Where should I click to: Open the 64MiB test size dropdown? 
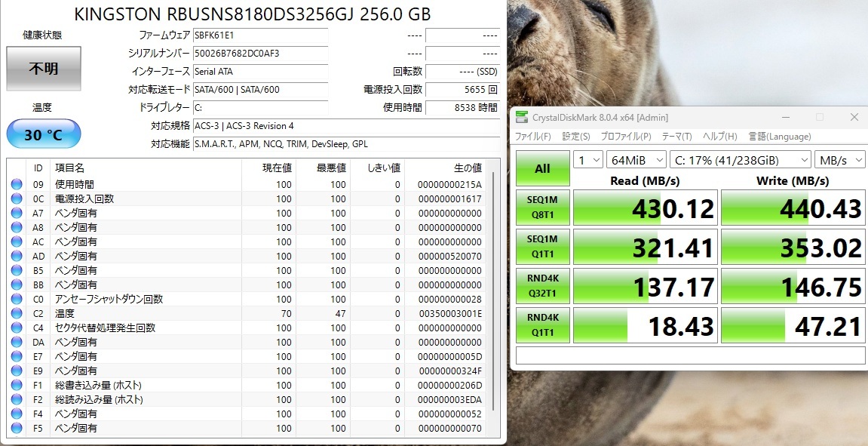point(636,160)
